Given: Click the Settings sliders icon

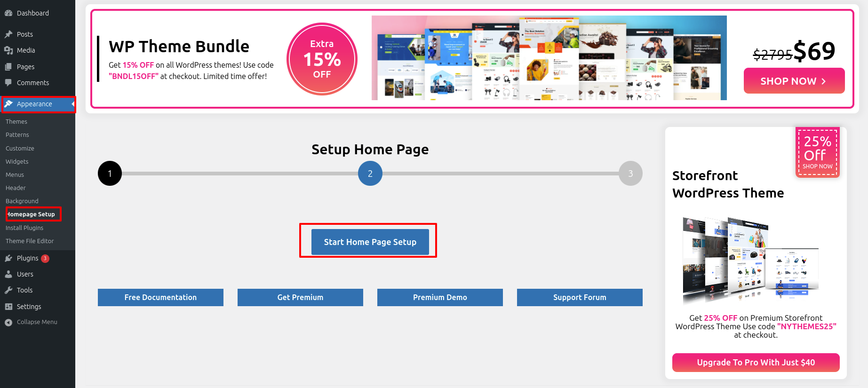Looking at the screenshot, I should coord(8,307).
